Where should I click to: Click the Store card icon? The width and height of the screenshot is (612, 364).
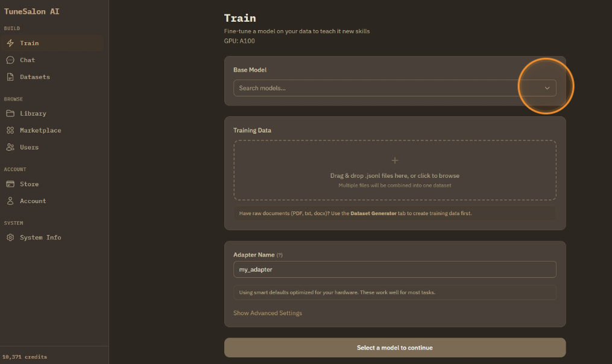point(10,184)
